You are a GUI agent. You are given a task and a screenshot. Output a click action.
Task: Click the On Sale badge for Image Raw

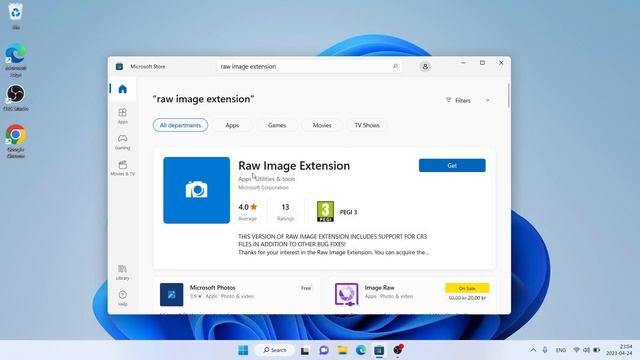pos(467,288)
